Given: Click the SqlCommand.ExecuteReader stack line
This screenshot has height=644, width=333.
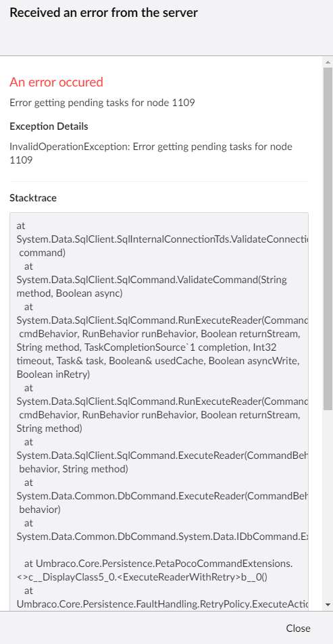Looking at the screenshot, I should pos(162,456).
